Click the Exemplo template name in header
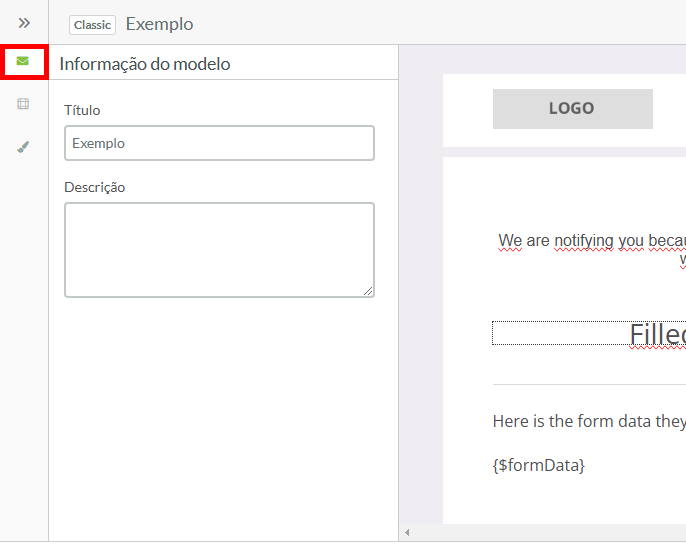Screen dimensions: 686x557 159,24
